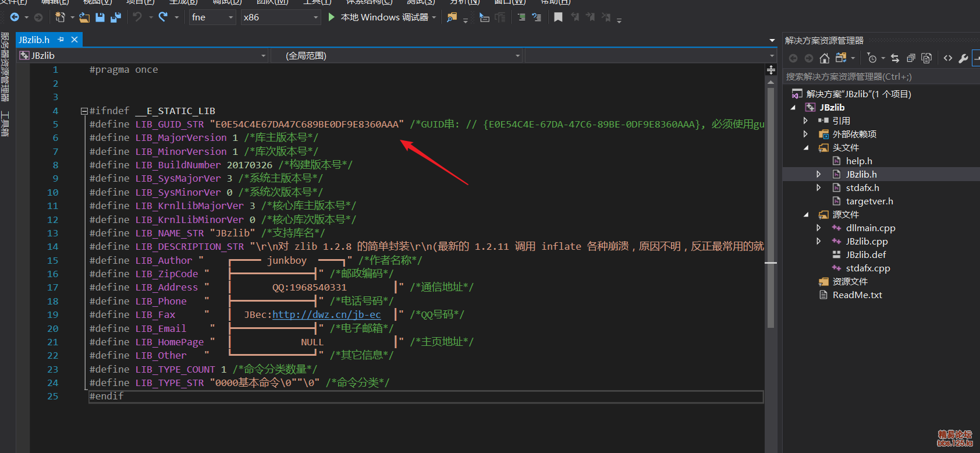
Task: View code using the angle brackets icon
Action: point(948,58)
